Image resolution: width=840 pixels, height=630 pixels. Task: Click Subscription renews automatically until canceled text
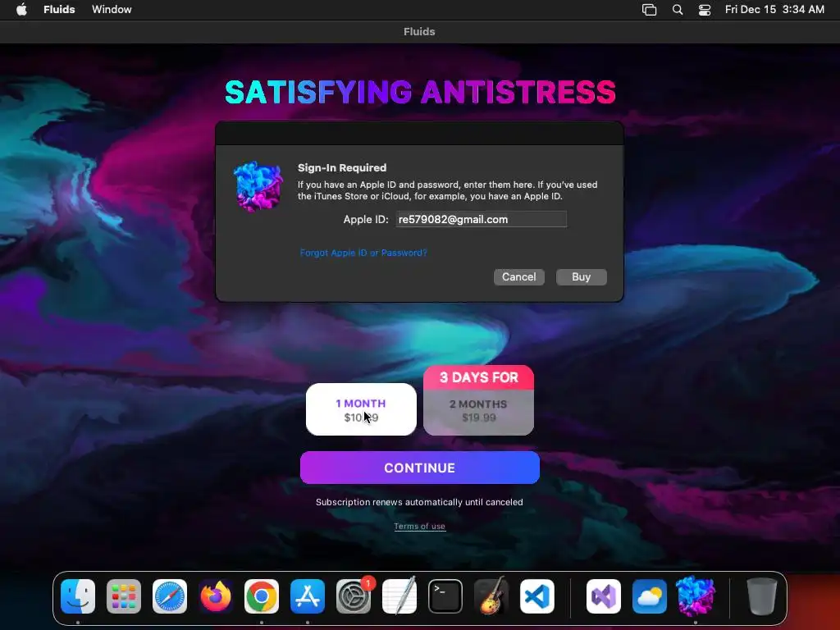pyautogui.click(x=419, y=502)
